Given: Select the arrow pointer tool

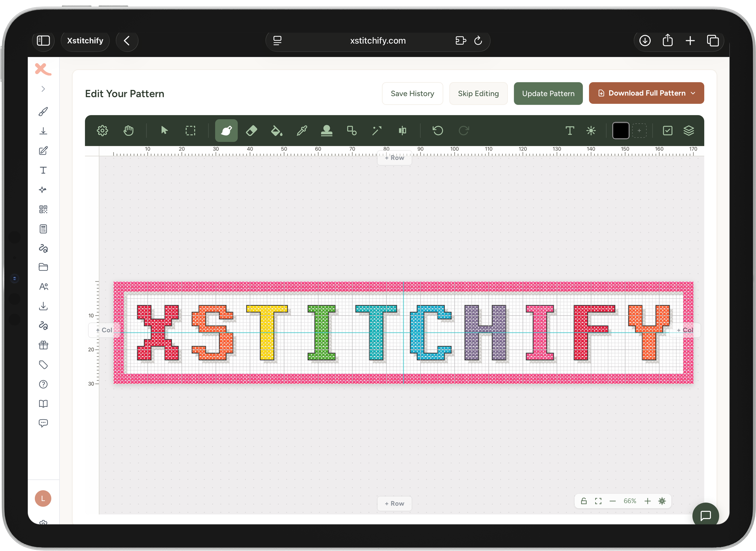Looking at the screenshot, I should (x=164, y=130).
